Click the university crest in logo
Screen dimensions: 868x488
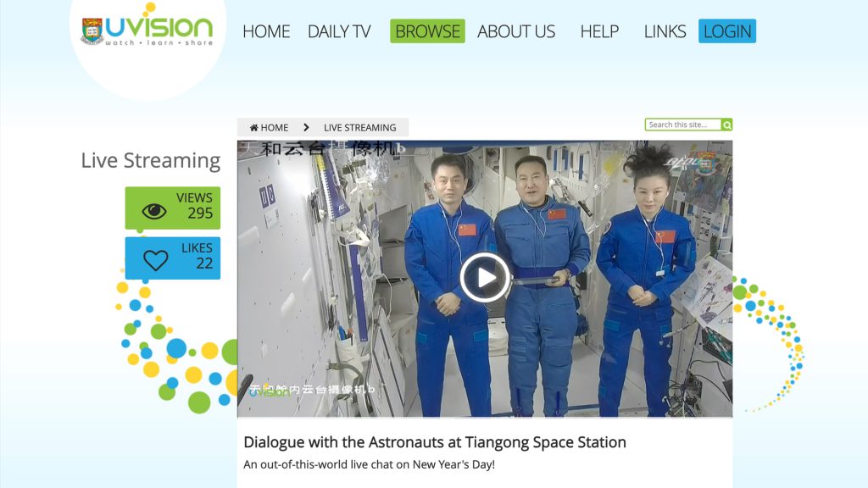(92, 31)
